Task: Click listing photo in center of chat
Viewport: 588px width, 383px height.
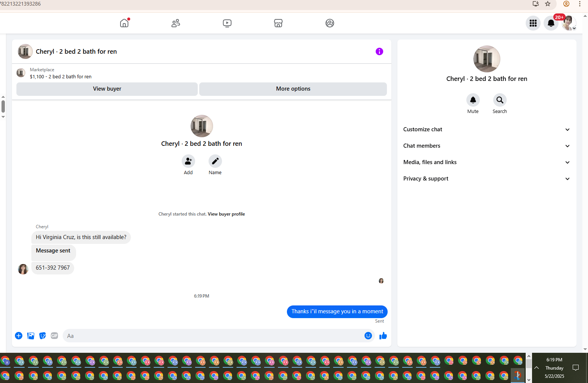Action: pyautogui.click(x=202, y=126)
